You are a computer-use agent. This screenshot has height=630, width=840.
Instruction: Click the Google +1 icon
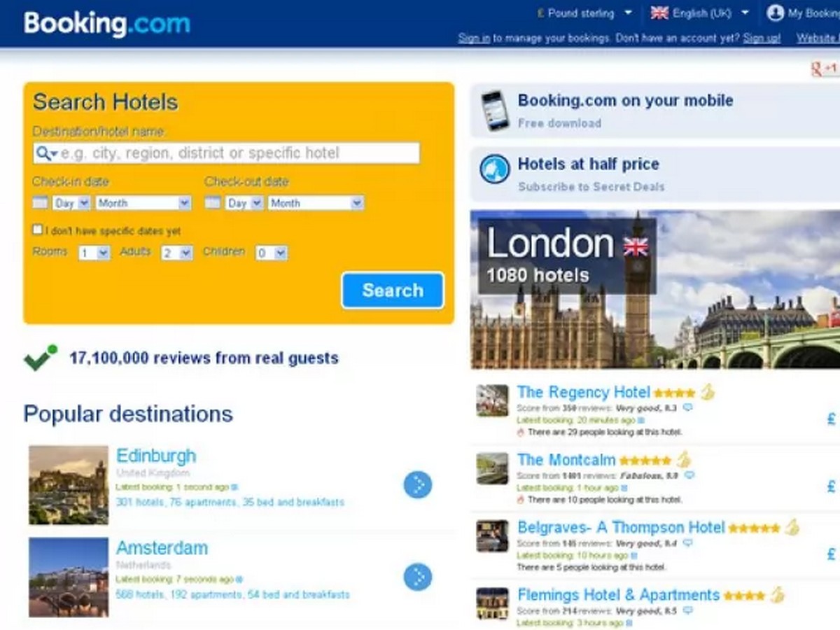point(824,69)
